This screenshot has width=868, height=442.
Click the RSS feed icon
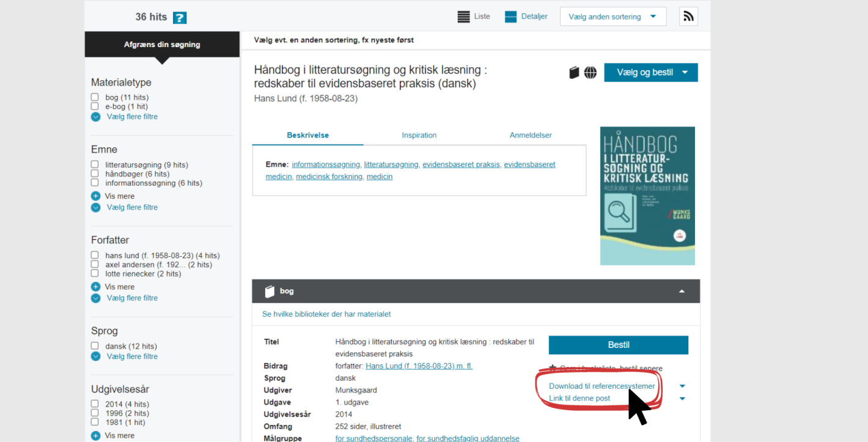tap(688, 17)
